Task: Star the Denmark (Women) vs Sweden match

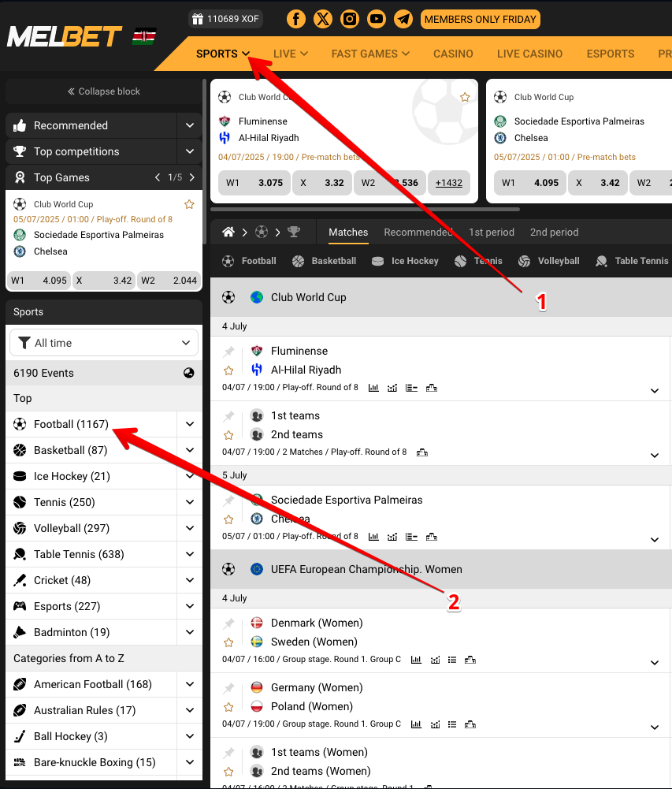Action: click(x=228, y=642)
